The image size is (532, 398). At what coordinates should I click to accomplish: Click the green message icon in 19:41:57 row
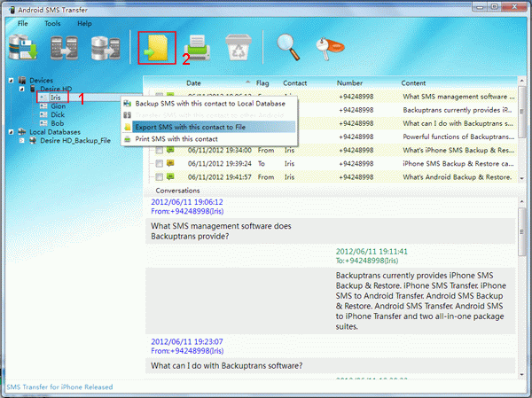170,176
